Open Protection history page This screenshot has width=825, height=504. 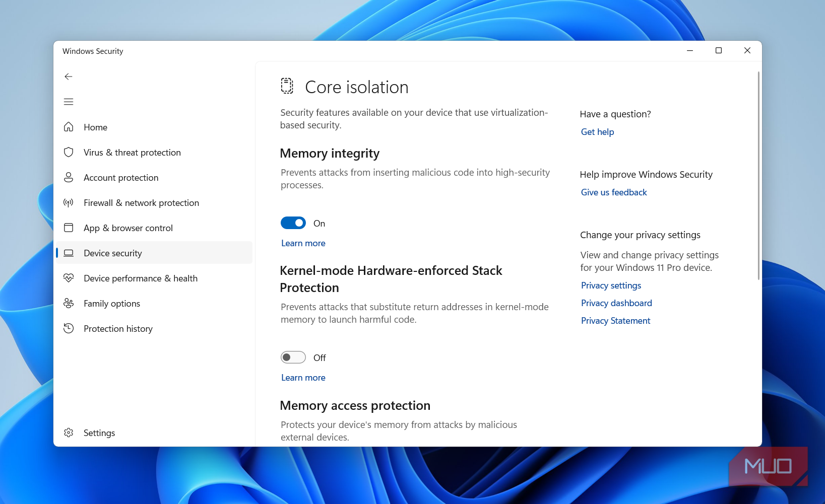pos(154,328)
